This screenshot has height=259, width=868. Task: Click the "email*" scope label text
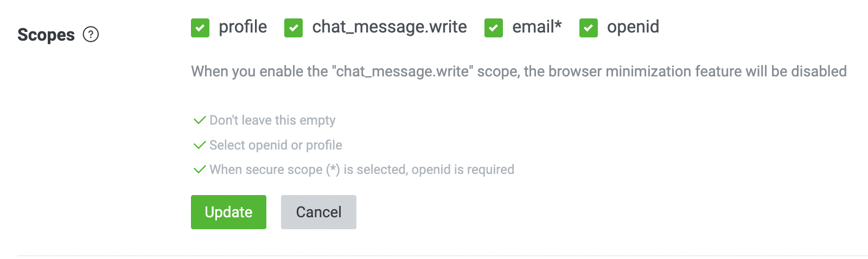pyautogui.click(x=537, y=27)
